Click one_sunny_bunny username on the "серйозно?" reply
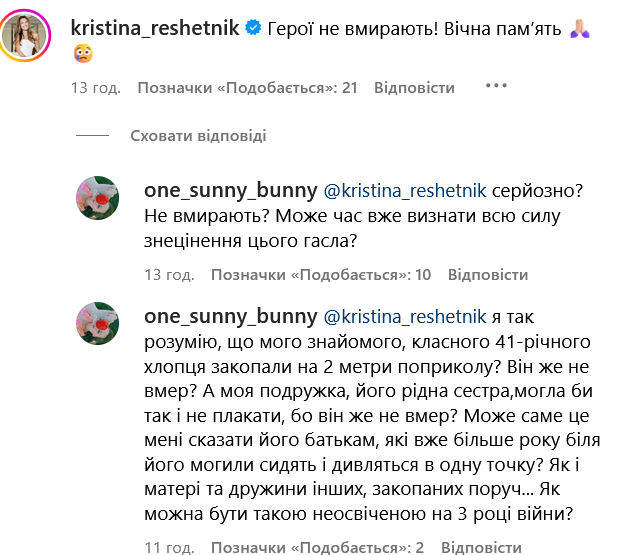 pyautogui.click(x=231, y=190)
